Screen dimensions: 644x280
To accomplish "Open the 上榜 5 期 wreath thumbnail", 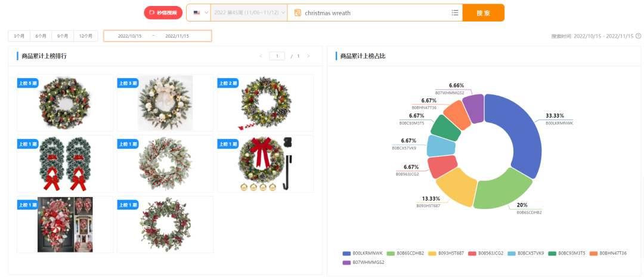I will pos(65,103).
